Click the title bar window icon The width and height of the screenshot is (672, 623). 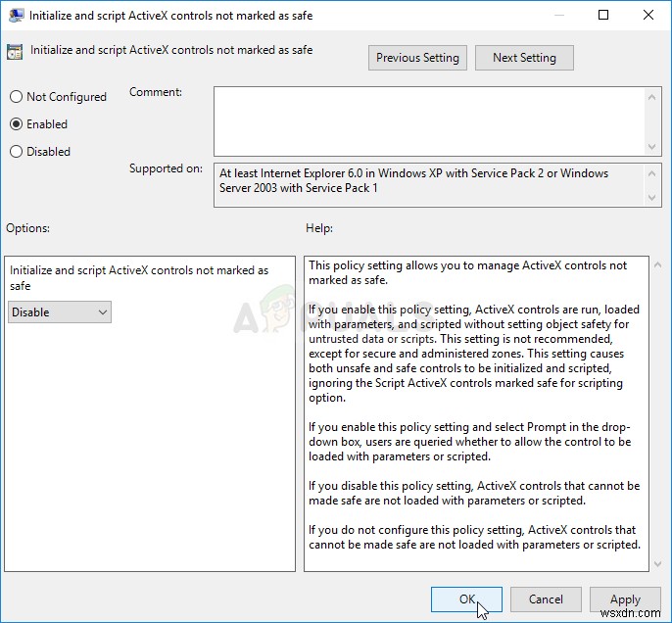point(16,16)
